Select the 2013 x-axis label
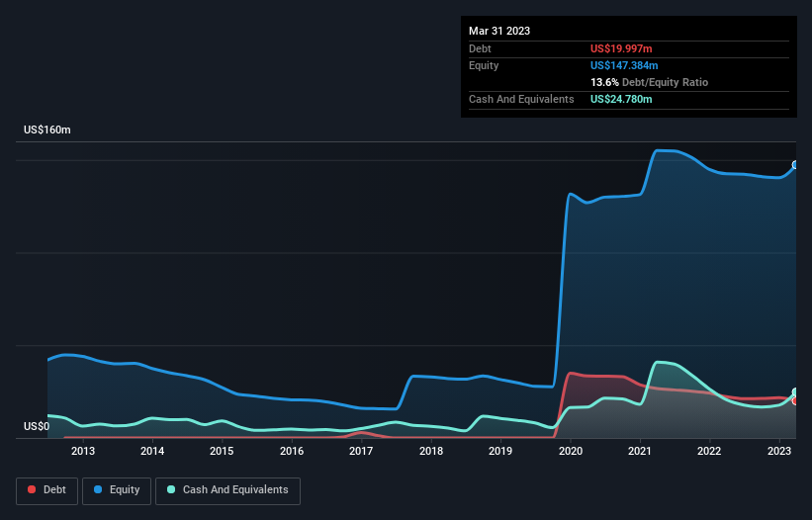 tap(83, 451)
